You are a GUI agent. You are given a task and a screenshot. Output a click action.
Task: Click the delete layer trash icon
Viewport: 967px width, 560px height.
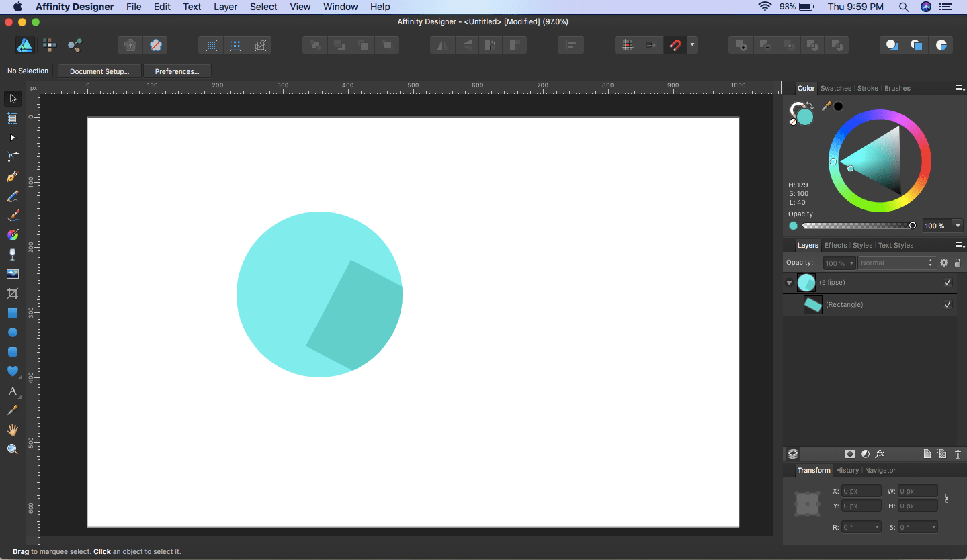pos(958,454)
